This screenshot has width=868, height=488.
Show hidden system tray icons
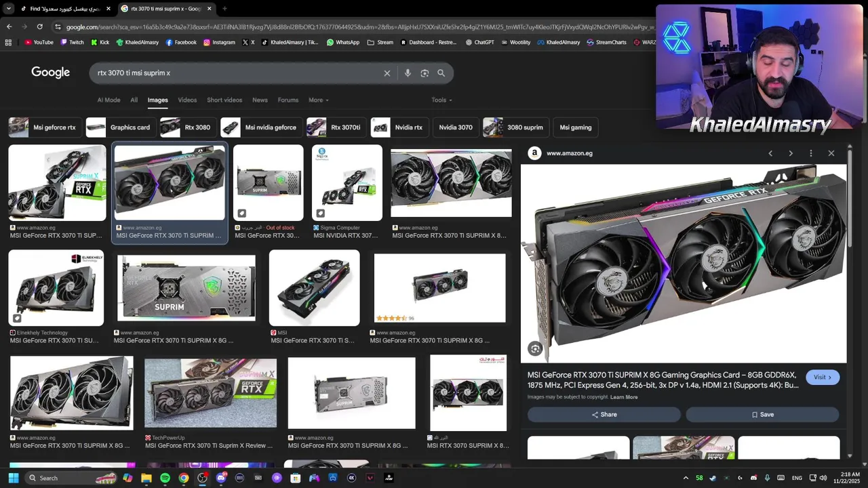click(686, 478)
